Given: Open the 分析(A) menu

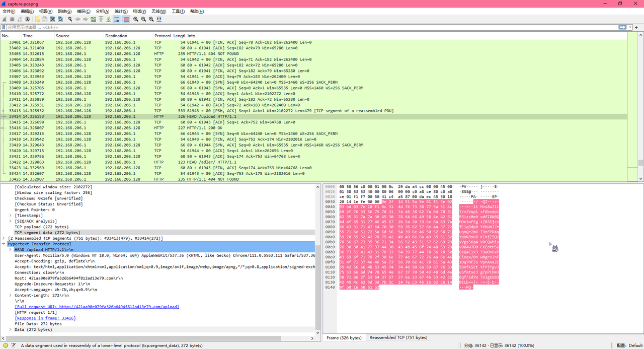Looking at the screenshot, I should click(x=102, y=11).
